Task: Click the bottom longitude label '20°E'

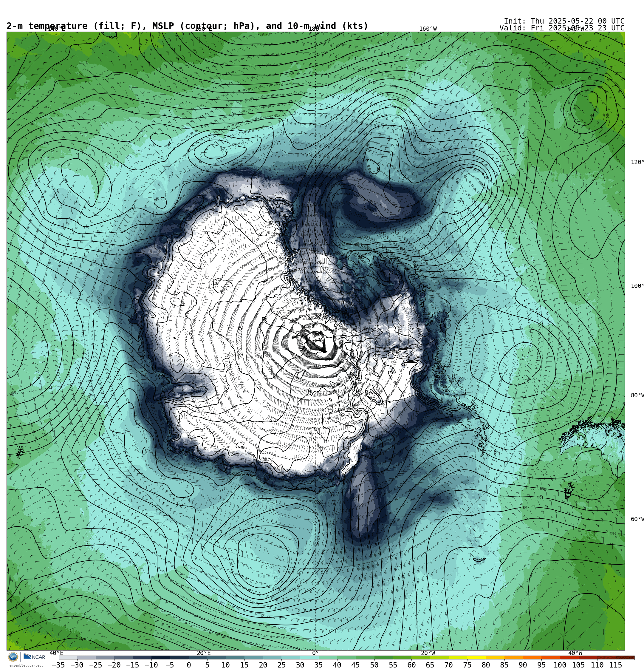Action: [x=204, y=653]
